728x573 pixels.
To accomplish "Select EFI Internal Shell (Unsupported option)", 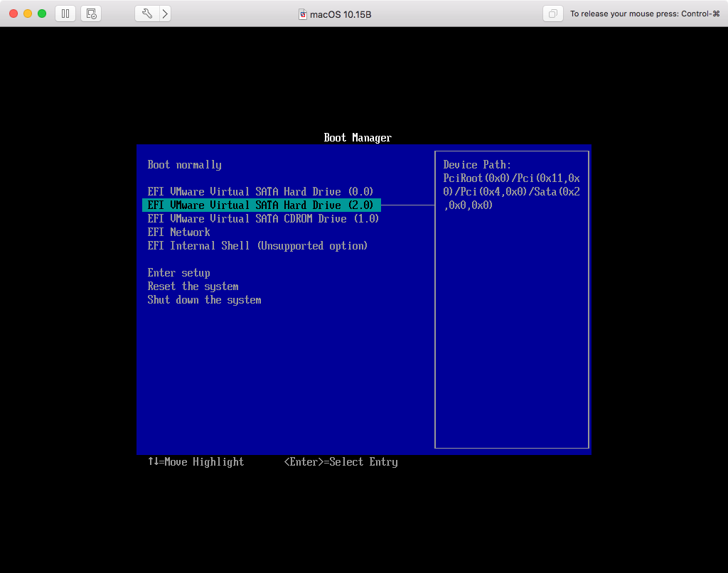I will click(x=257, y=246).
